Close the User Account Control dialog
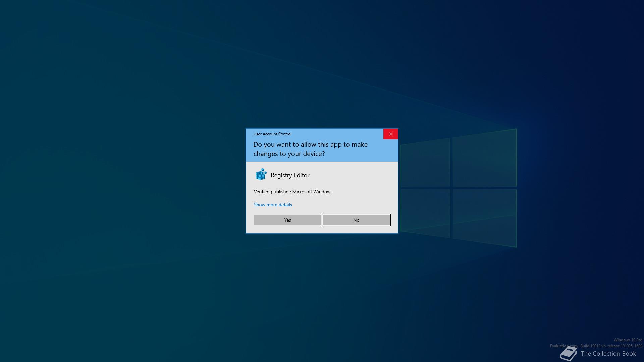This screenshot has width=644, height=362. click(x=391, y=134)
